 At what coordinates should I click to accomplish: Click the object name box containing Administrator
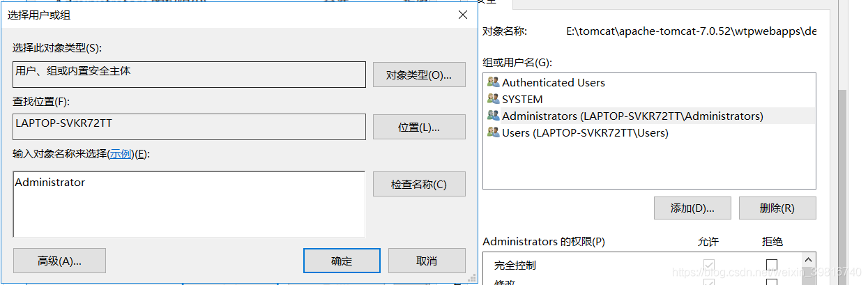[x=189, y=203]
